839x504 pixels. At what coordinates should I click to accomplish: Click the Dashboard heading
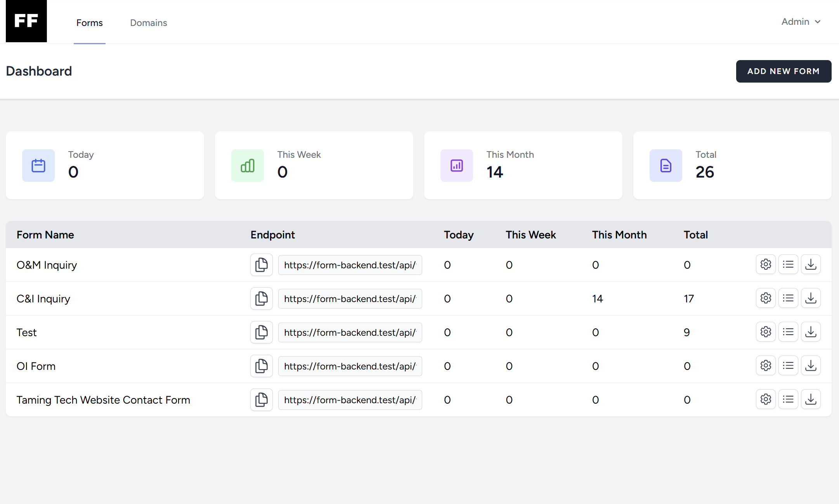click(39, 71)
